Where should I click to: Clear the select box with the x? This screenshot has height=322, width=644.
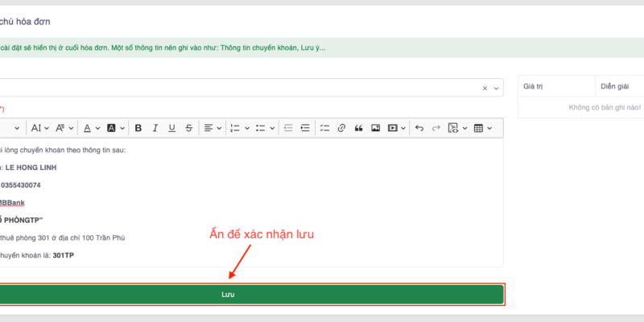pyautogui.click(x=485, y=88)
